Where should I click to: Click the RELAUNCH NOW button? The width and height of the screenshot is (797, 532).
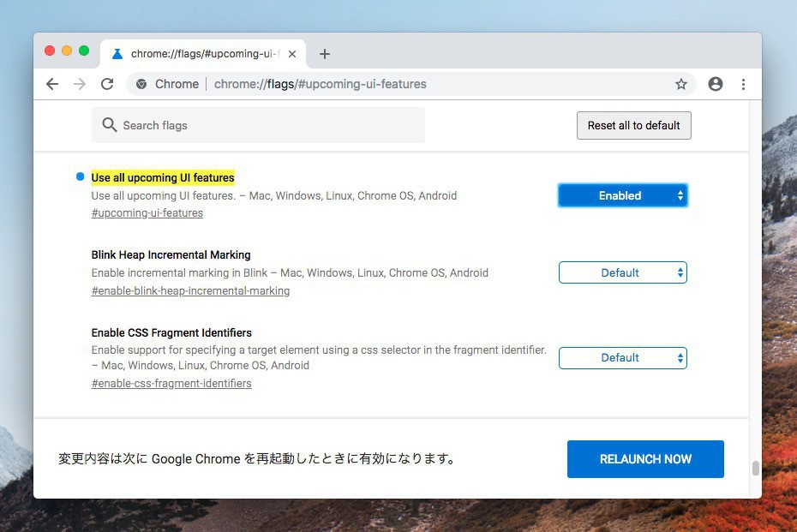pos(645,459)
